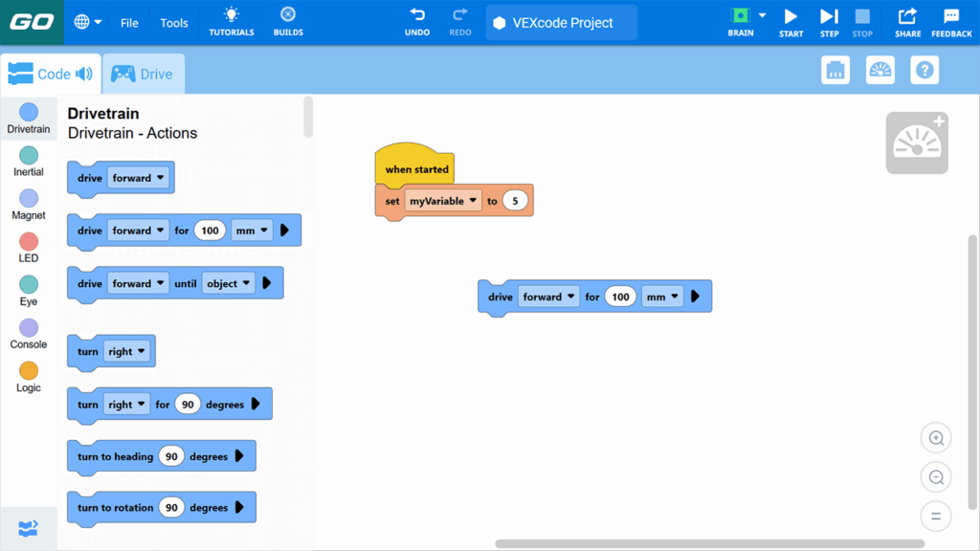Open right dropdown on 'turn for' block
980x551 pixels.
(x=126, y=405)
